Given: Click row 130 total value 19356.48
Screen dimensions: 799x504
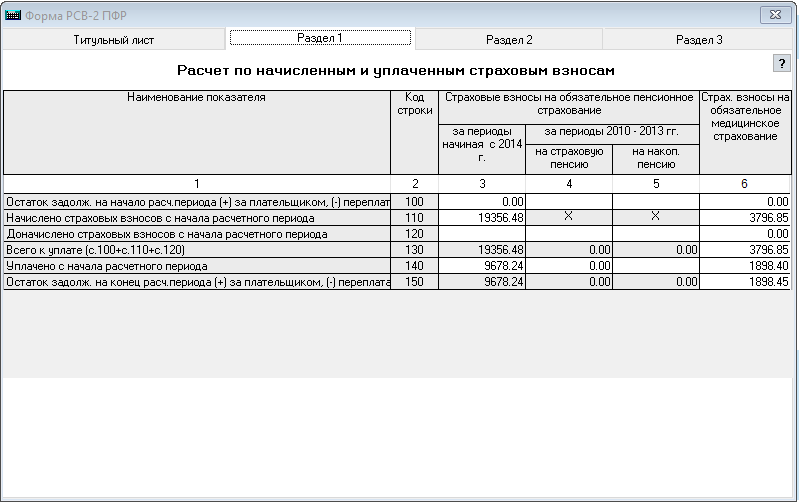Looking at the screenshot, I should click(x=482, y=250).
